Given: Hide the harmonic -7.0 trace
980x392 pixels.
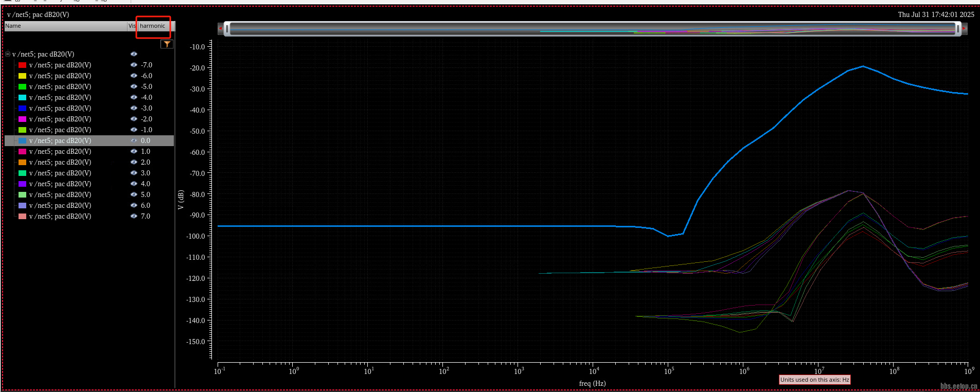Looking at the screenshot, I should click(x=134, y=65).
